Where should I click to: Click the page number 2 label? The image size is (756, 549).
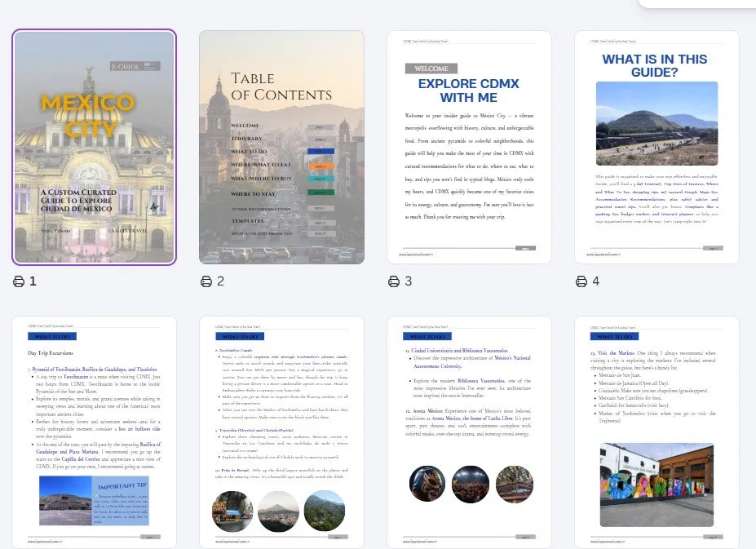(x=220, y=281)
